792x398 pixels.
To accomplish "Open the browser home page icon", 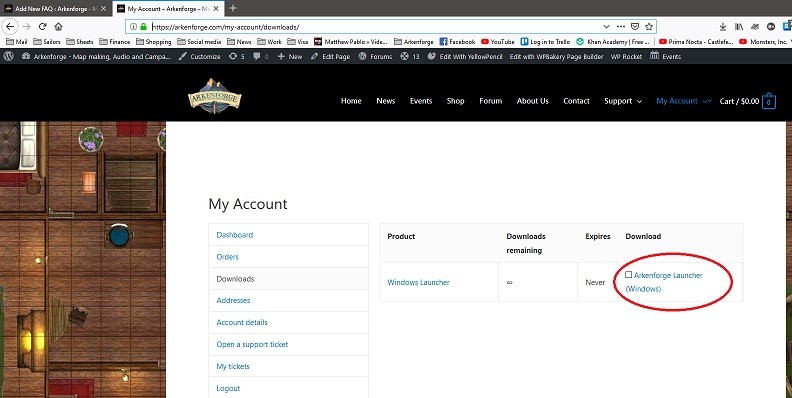I will click(x=59, y=27).
